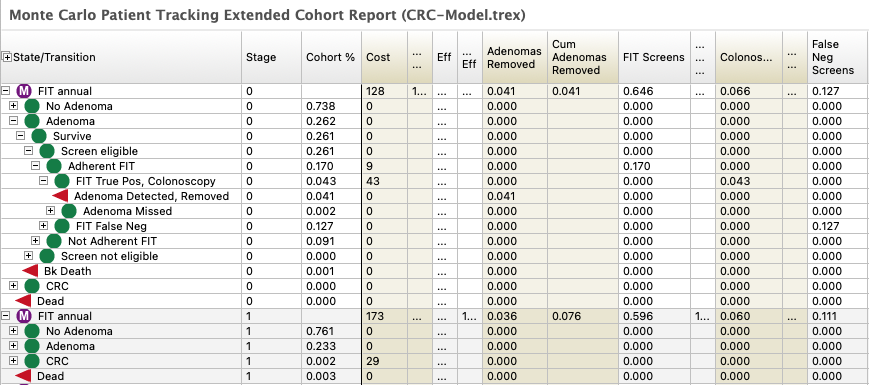Click green state circle for FIT False Neg
This screenshot has height=385, width=869.
point(62,225)
